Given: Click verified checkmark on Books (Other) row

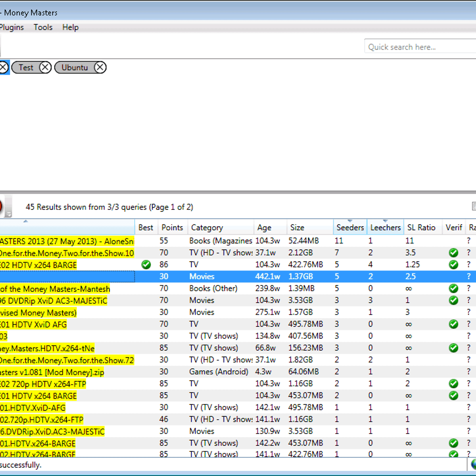Looking at the screenshot, I should [453, 288].
